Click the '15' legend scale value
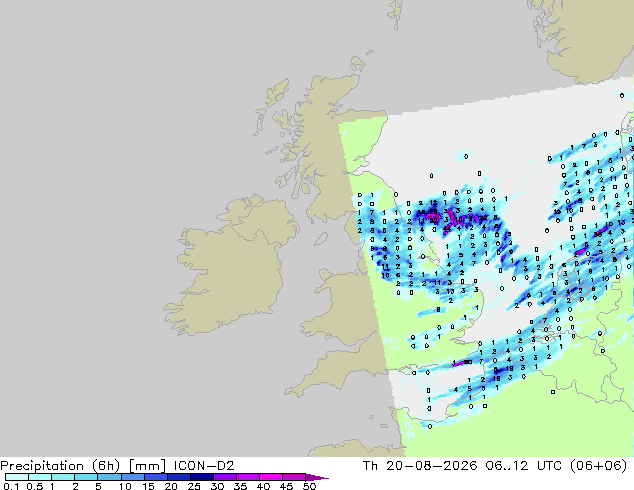The width and height of the screenshot is (634, 490). (148, 486)
